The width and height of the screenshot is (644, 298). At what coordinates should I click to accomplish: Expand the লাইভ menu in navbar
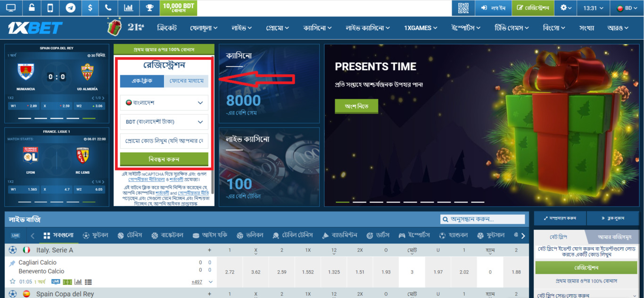pos(241,28)
